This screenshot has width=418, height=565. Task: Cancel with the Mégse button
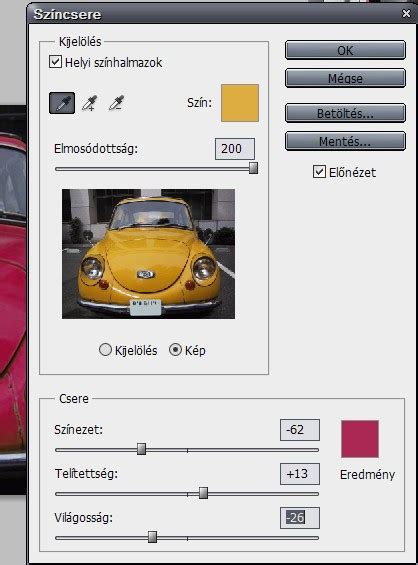point(345,78)
